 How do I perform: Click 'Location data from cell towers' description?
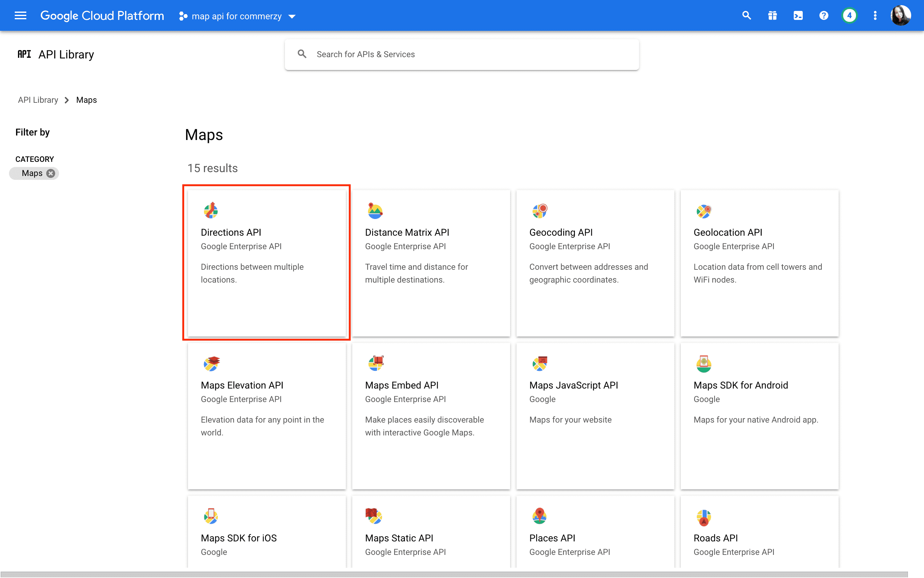tap(757, 273)
